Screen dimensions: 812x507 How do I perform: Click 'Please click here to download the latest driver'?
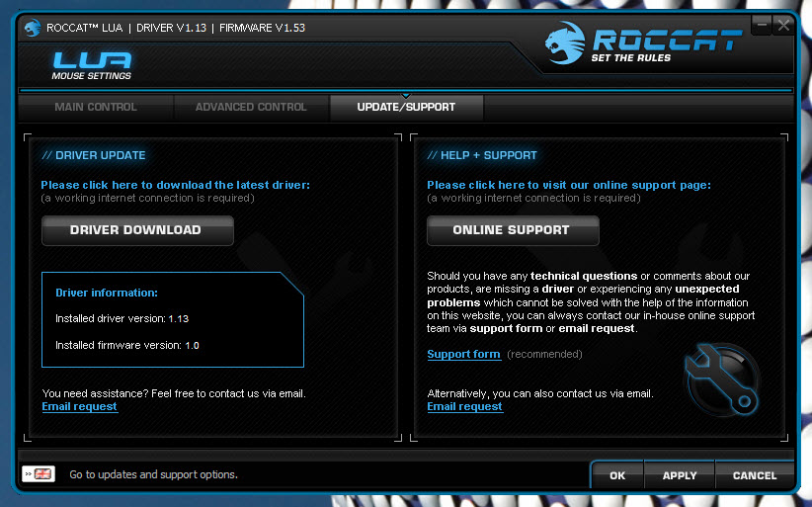click(176, 185)
